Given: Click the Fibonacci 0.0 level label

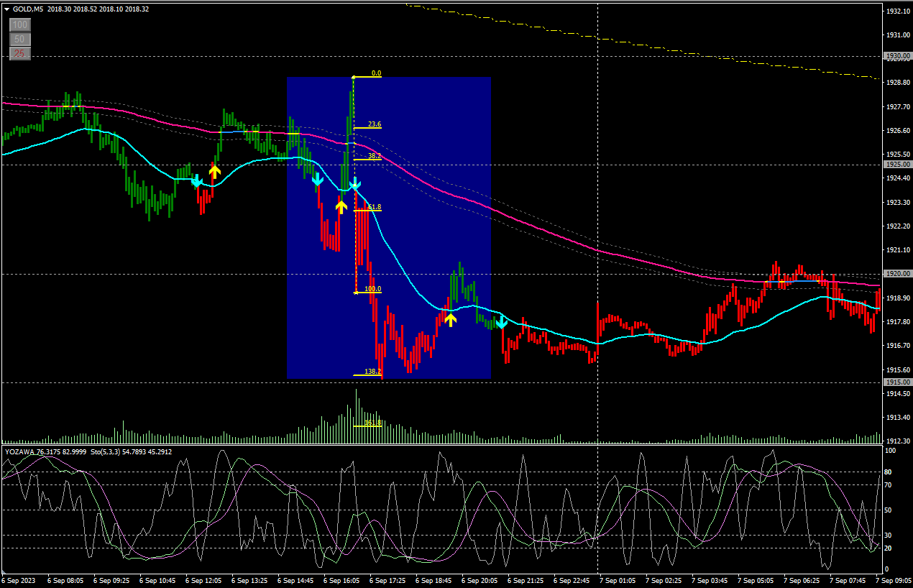Looking at the screenshot, I should pos(376,73).
